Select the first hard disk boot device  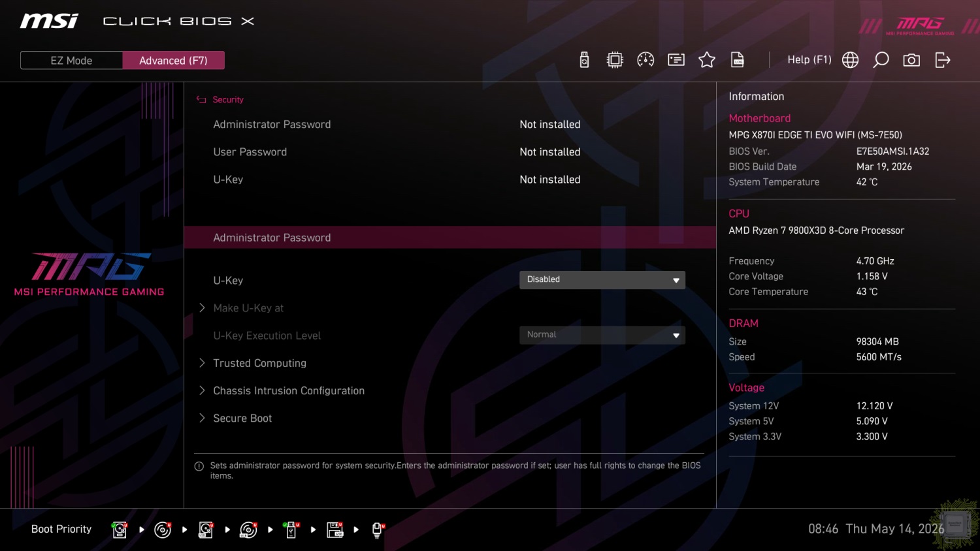tap(120, 529)
